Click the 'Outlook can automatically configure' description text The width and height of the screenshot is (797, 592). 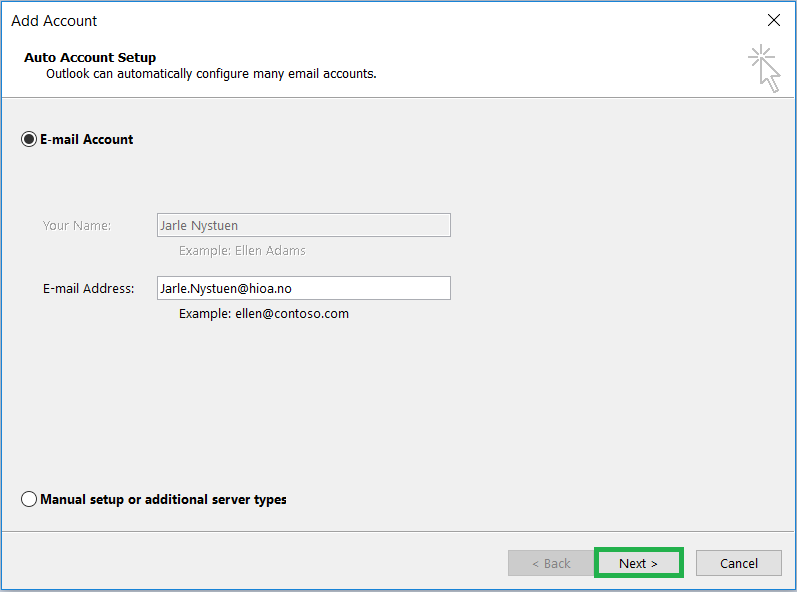pyautogui.click(x=211, y=74)
